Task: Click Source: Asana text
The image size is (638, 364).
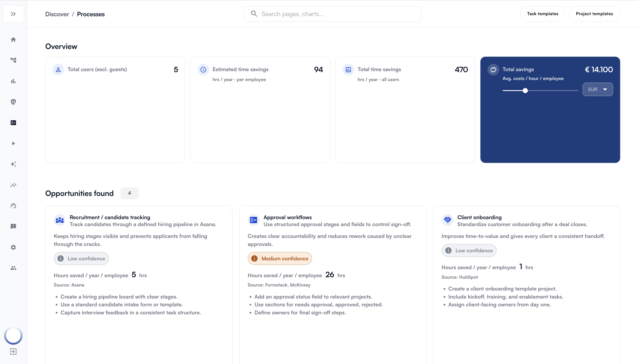Action: pyautogui.click(x=69, y=285)
